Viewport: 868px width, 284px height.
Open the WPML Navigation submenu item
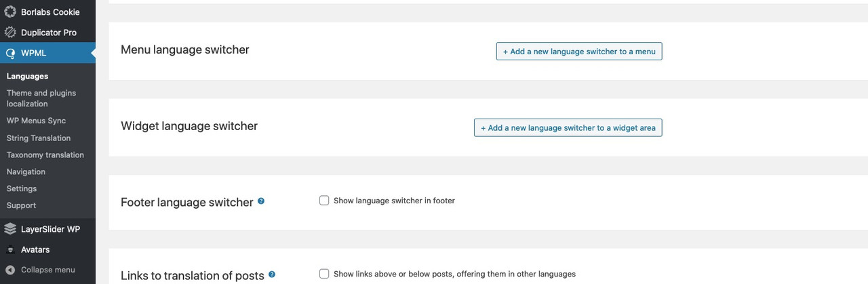pyautogui.click(x=26, y=172)
